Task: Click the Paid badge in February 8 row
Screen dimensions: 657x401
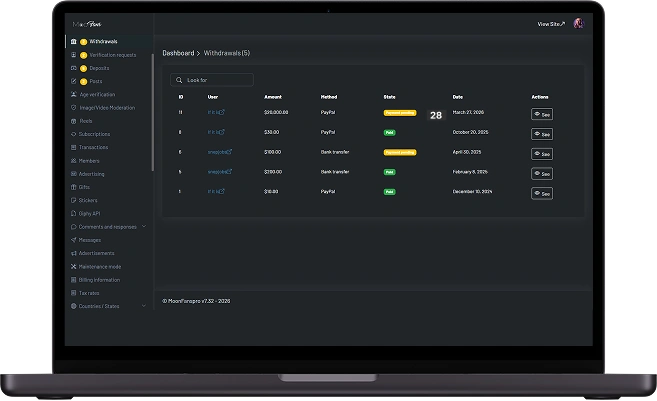Action: 390,172
